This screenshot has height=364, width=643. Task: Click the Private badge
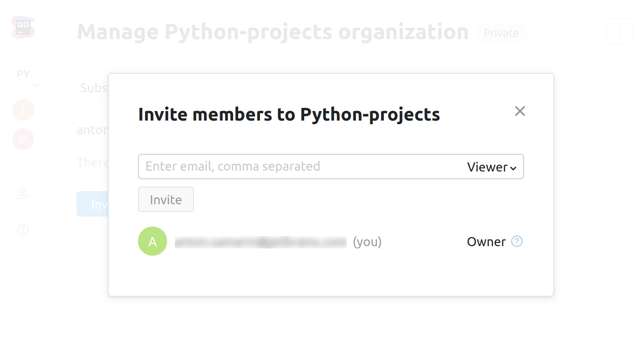click(501, 33)
